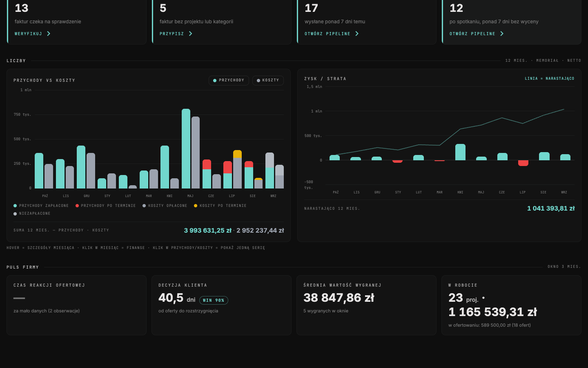Viewport: 588px width, 368px height.
Task: Toggle the PRZYCHODY series pill
Action: 229,81
